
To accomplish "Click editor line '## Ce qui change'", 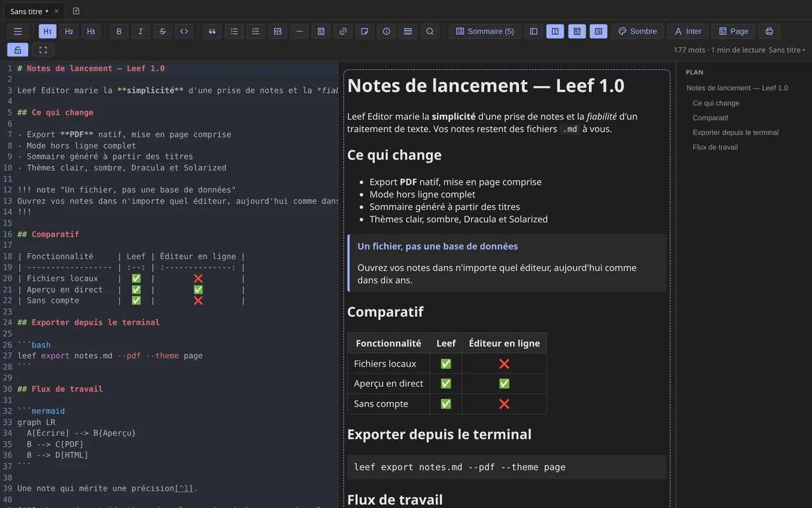I will tap(55, 112).
